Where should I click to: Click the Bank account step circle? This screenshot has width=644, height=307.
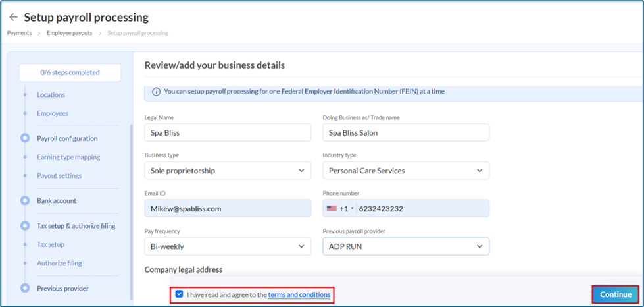point(25,201)
